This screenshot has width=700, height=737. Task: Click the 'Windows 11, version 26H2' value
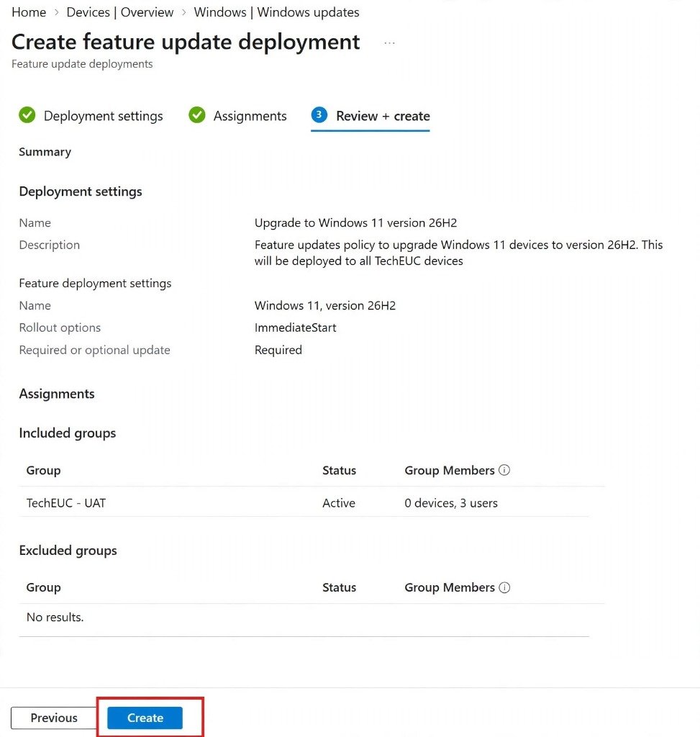[x=325, y=305]
